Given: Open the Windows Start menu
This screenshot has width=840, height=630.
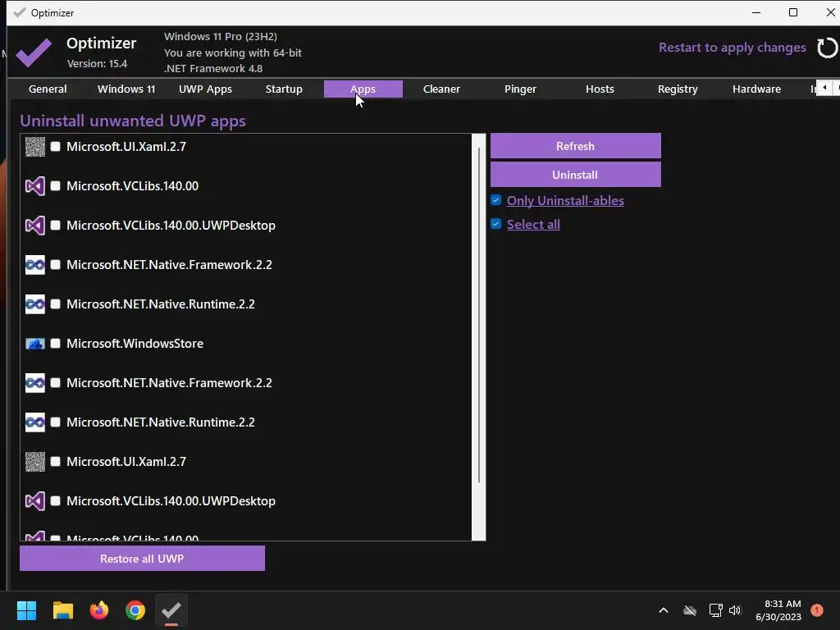Looking at the screenshot, I should coord(26,610).
